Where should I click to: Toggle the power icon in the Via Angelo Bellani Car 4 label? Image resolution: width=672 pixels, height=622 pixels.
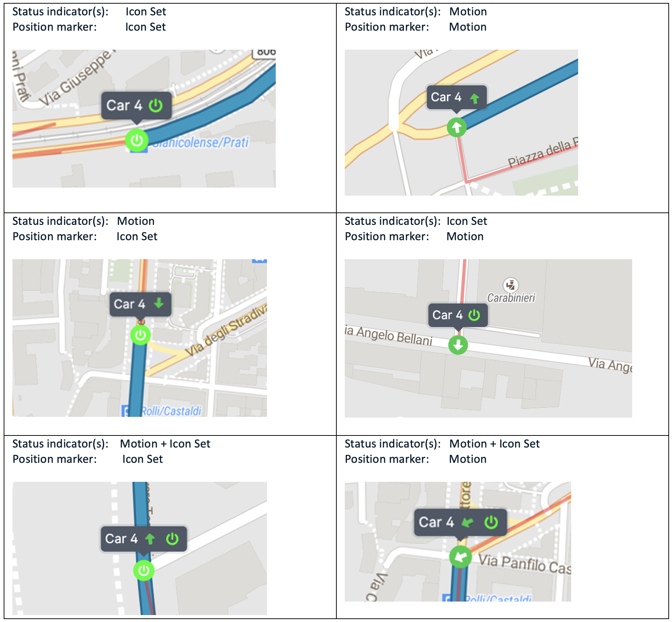tap(474, 315)
